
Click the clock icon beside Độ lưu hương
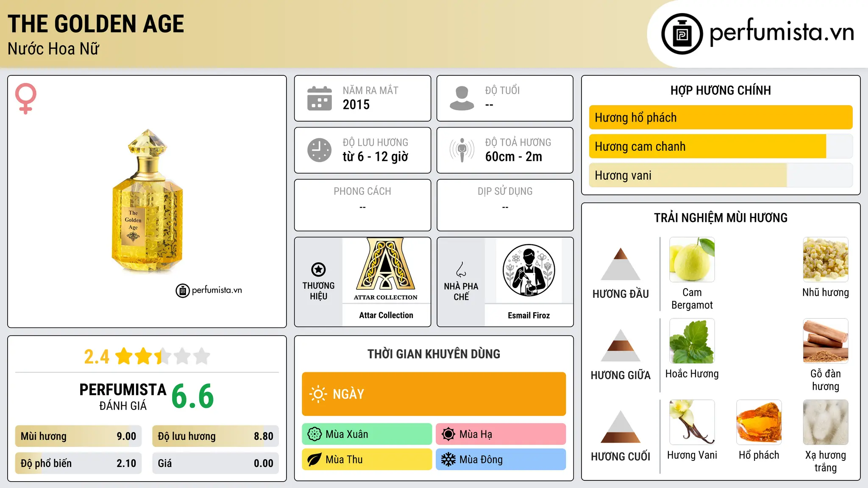point(320,150)
